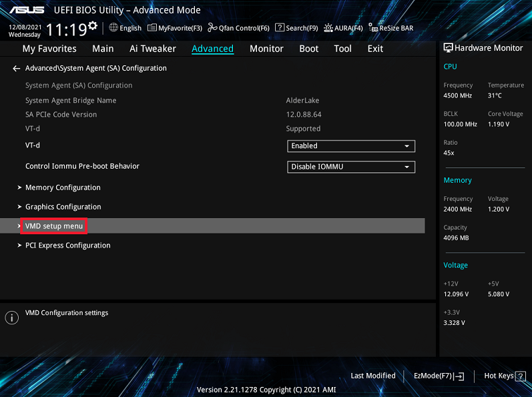This screenshot has height=397, width=532.
Task: Open Control Iommu Pre-boot Behavior dropdown
Action: (351, 167)
